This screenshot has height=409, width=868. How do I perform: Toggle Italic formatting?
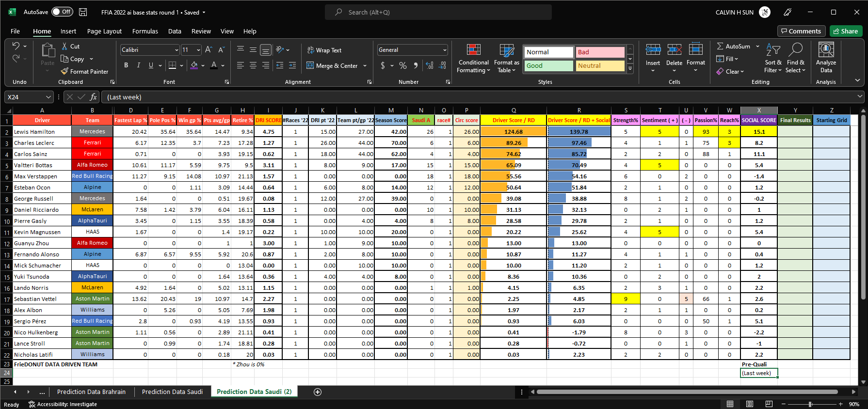coord(139,65)
